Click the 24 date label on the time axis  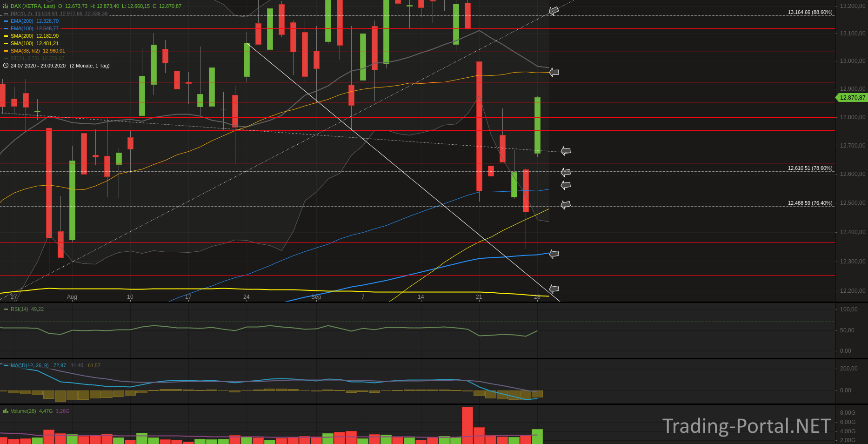point(247,297)
